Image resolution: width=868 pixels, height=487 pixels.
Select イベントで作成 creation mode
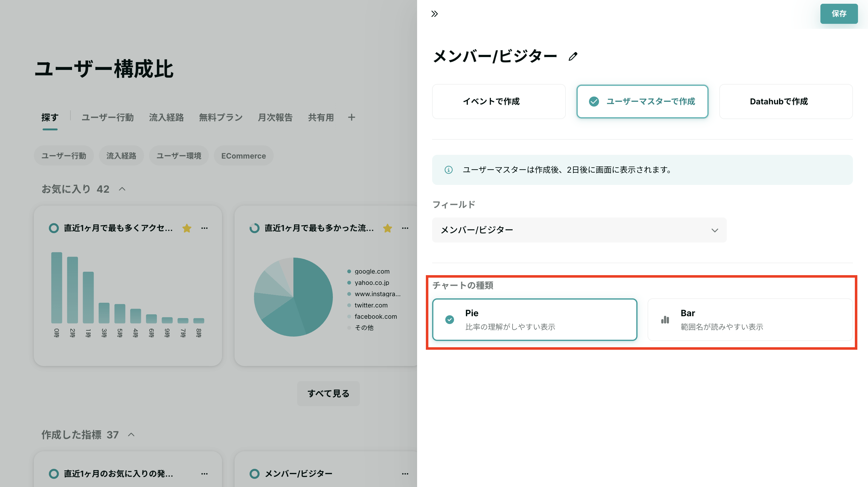499,102
